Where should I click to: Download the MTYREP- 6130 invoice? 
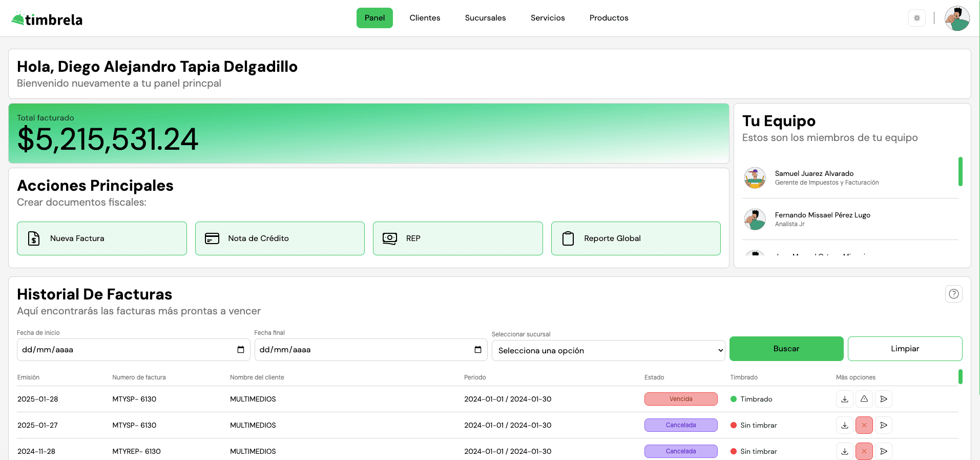(x=844, y=451)
